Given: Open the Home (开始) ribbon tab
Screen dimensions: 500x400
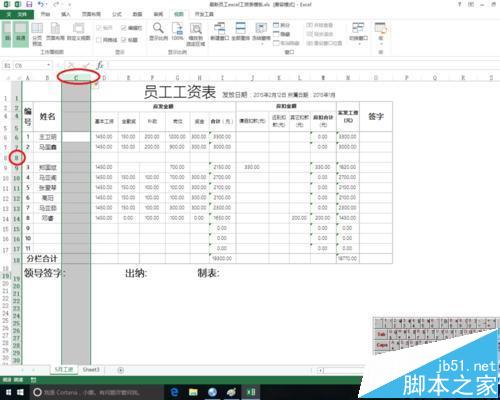Looking at the screenshot, I should [46, 14].
